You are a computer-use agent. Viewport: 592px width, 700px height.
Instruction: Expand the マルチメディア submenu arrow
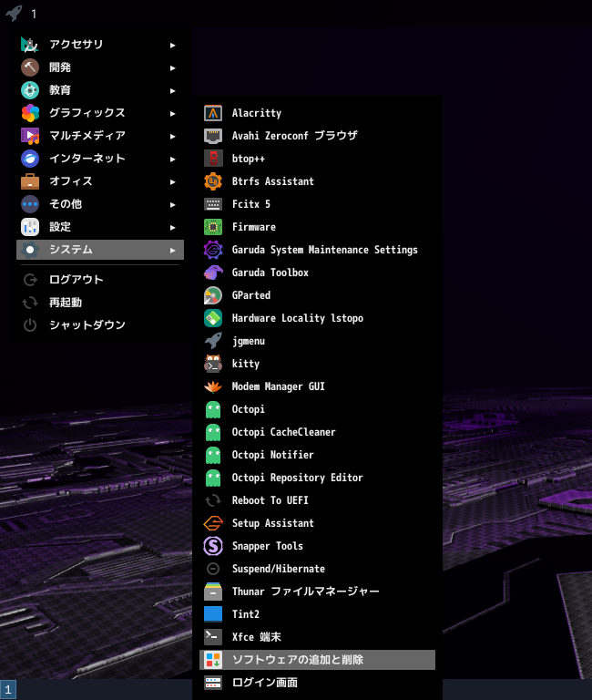173,136
